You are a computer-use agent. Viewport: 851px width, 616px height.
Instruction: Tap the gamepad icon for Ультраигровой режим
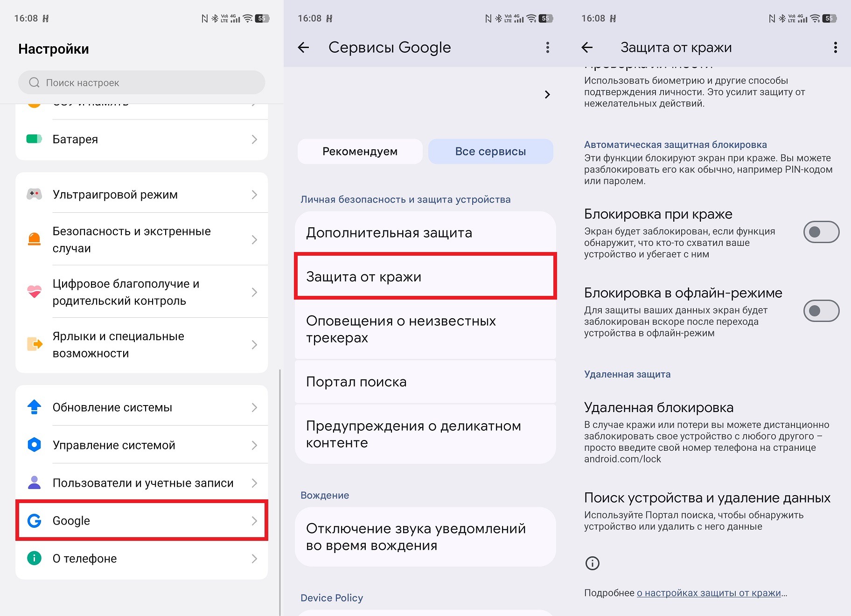[x=34, y=194]
